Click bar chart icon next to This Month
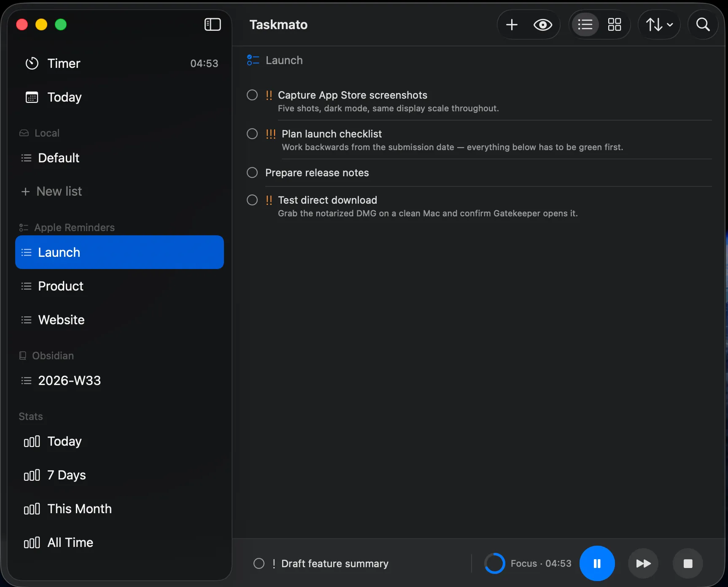728x587 pixels. [32, 509]
